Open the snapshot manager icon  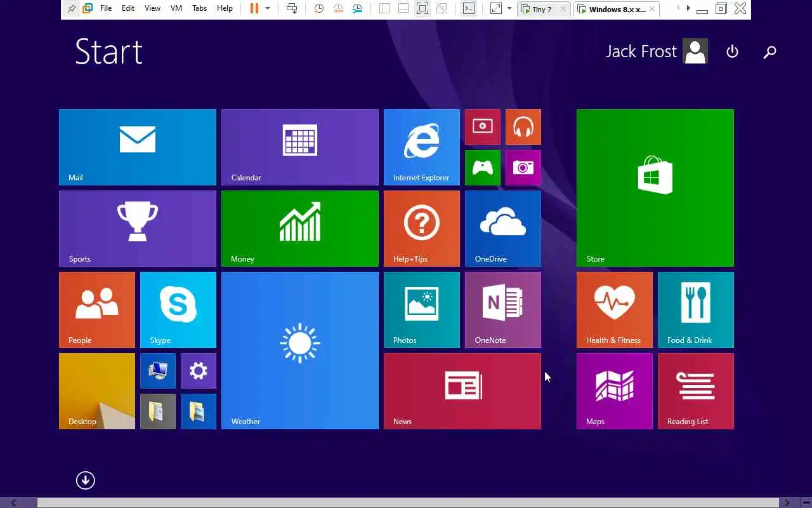click(358, 8)
